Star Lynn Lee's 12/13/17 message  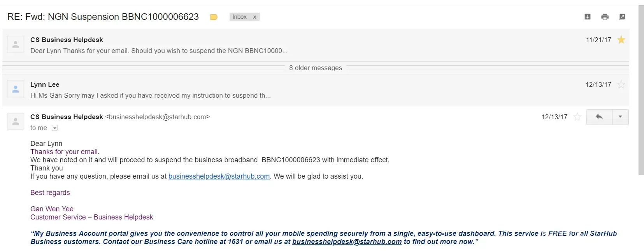(x=621, y=84)
